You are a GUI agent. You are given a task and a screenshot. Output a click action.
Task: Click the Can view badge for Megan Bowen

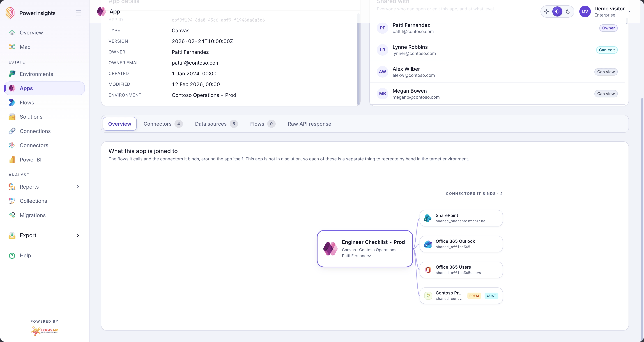pos(606,94)
